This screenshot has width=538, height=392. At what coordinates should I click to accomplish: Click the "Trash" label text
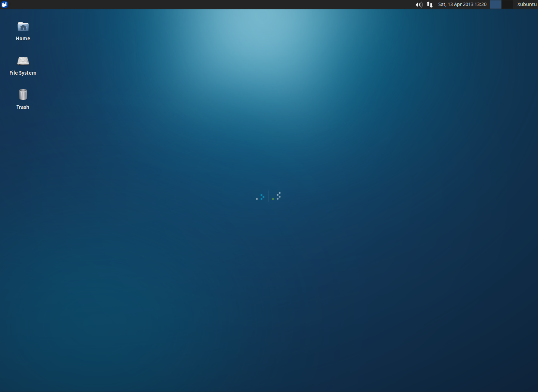coord(23,107)
